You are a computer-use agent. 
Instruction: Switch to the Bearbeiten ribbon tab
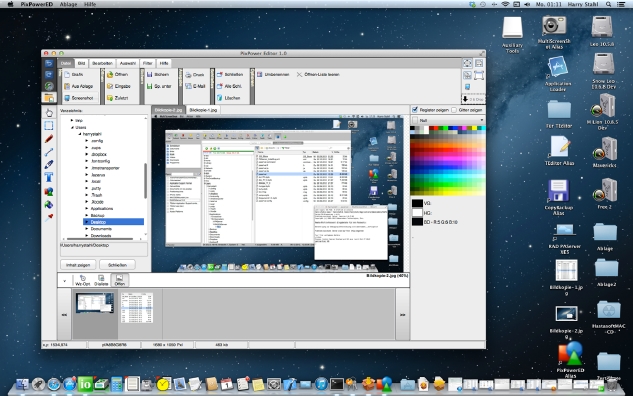[102, 63]
